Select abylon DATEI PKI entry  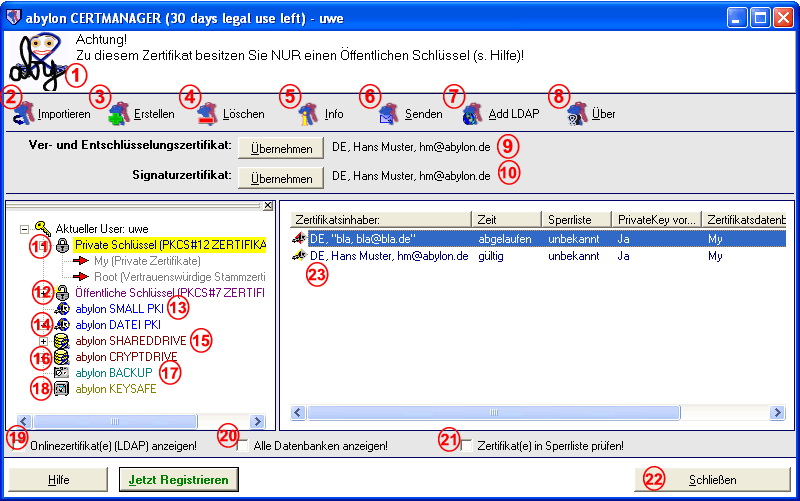[118, 324]
